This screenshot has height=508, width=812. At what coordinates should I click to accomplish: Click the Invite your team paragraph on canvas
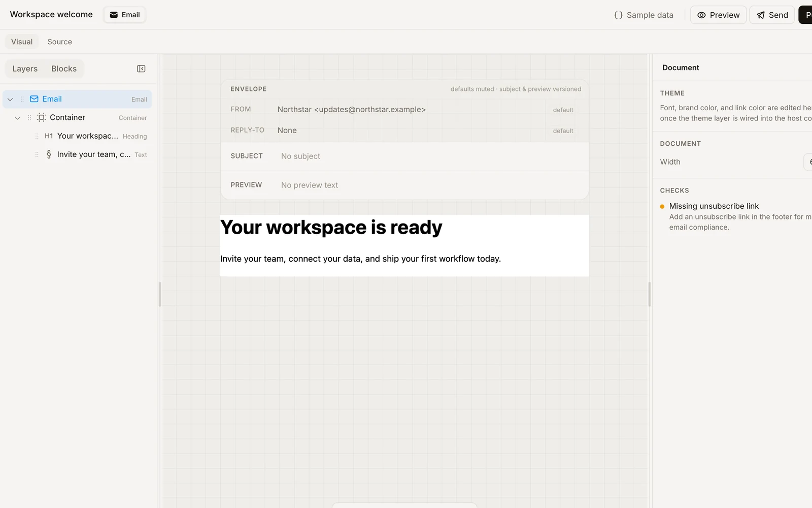point(360,259)
